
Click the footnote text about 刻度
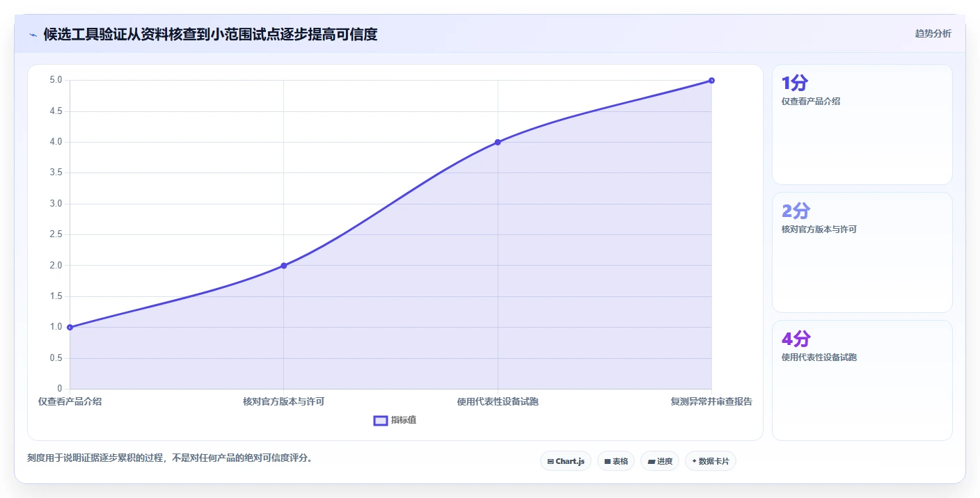170,458
